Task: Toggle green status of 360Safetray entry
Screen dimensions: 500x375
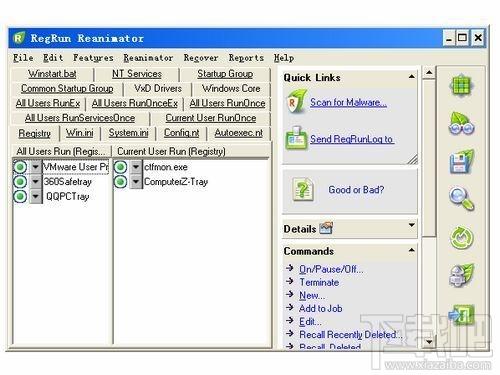Action: 20,182
